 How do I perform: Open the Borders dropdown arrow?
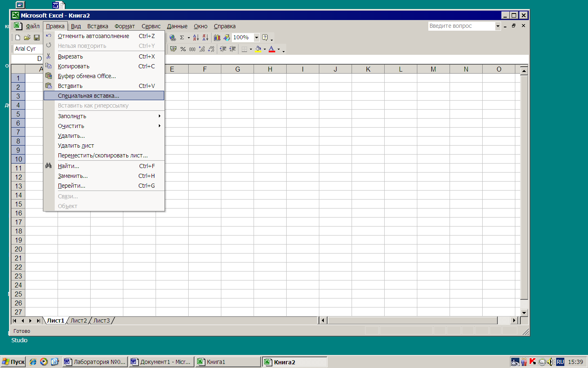(x=251, y=49)
